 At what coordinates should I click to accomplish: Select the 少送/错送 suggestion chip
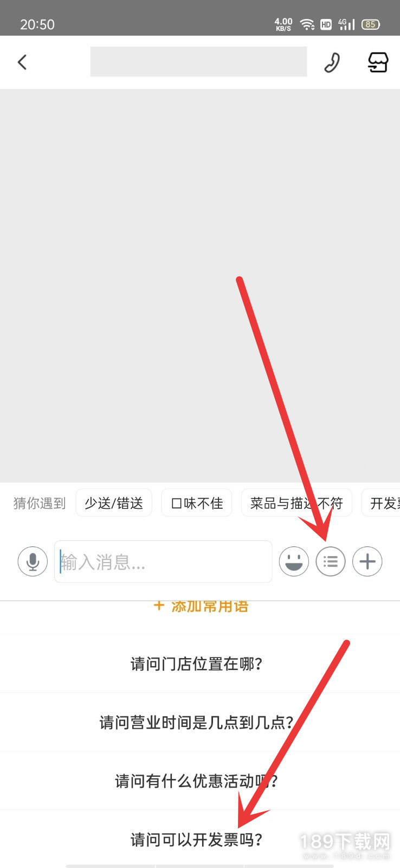pos(114,503)
